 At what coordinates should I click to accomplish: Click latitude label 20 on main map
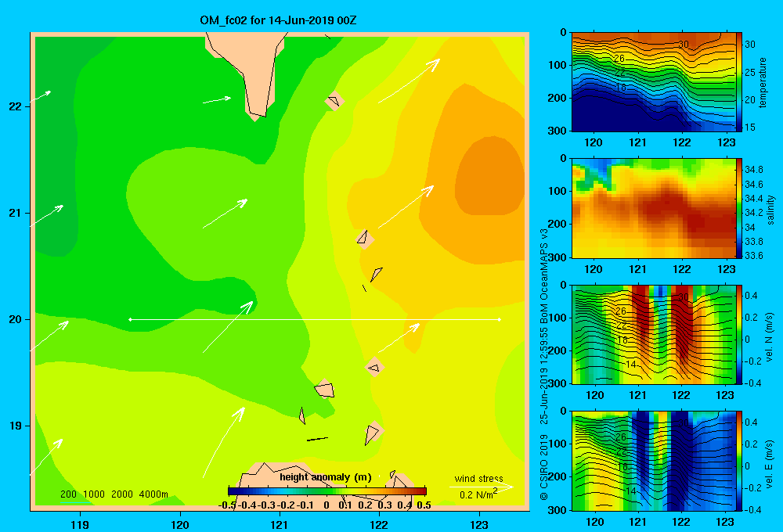(15, 319)
